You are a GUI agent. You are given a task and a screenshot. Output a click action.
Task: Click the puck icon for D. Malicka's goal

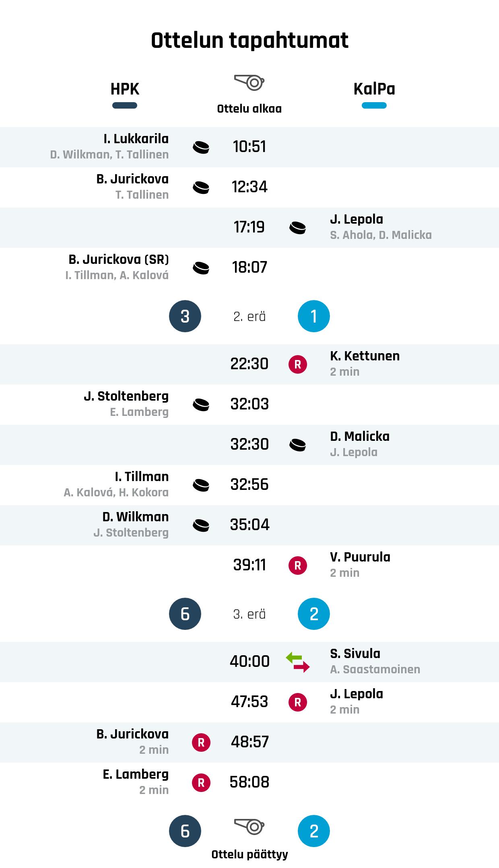297,445
